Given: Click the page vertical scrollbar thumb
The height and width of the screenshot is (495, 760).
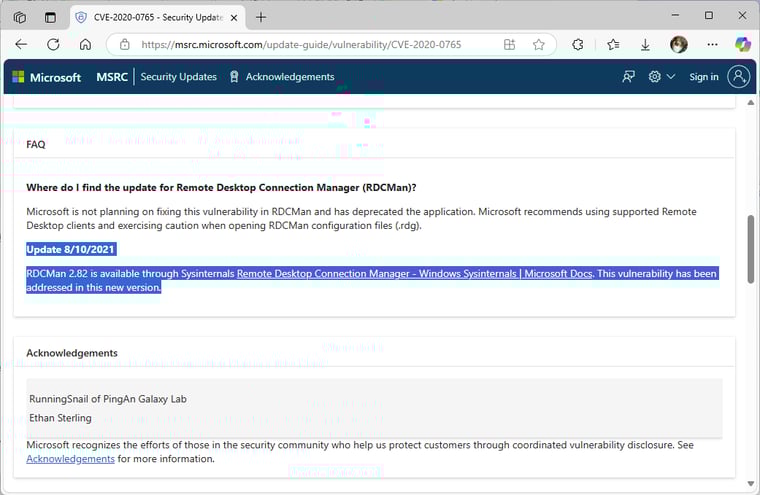Looking at the screenshot, I should 750,249.
